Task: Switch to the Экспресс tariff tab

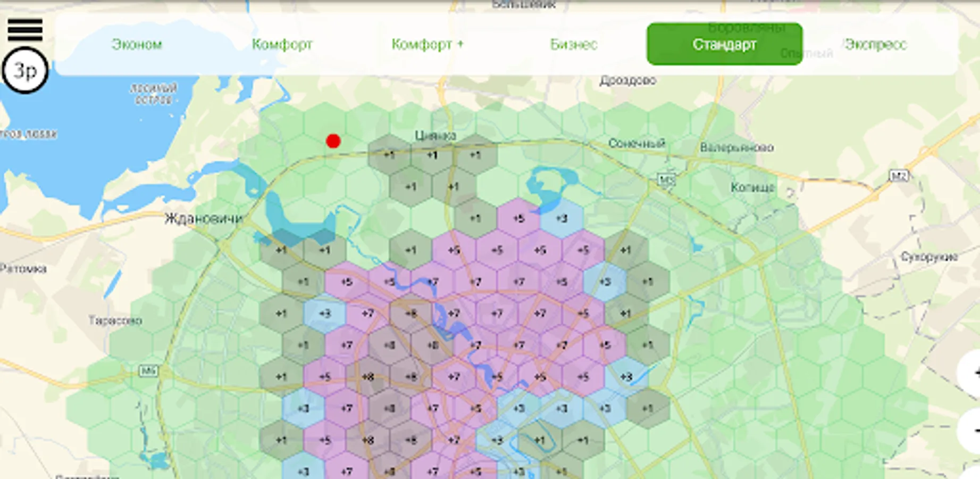Action: pos(875,44)
